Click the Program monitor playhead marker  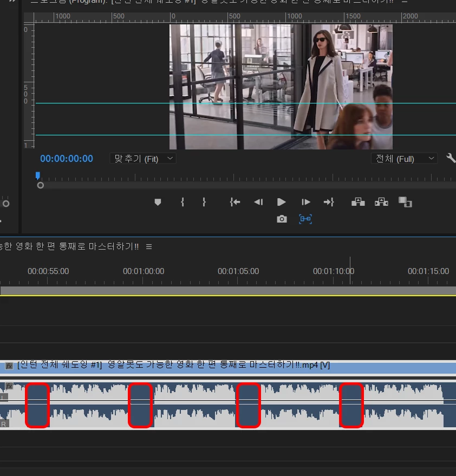click(x=38, y=175)
